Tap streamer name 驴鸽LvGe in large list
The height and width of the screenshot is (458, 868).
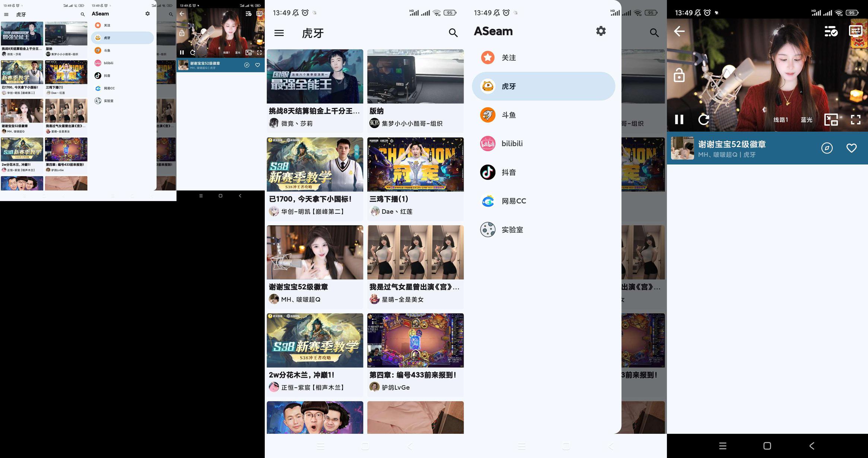tap(395, 387)
